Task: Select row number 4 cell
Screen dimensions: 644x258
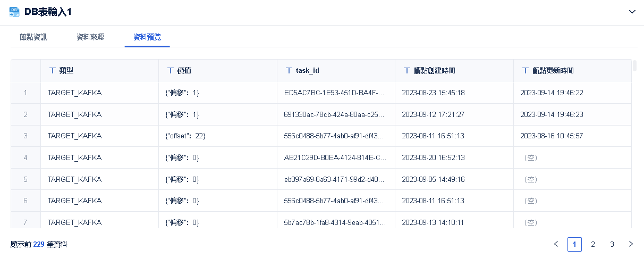Action: (x=26, y=157)
